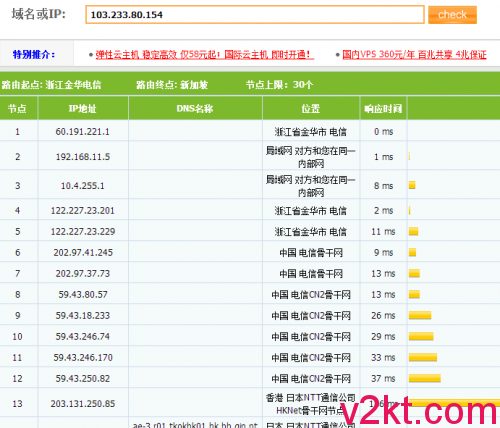Image resolution: width=500 pixels, height=428 pixels.
Task: Select IP address 192.168.11.5 in row 2
Action: [x=83, y=157]
